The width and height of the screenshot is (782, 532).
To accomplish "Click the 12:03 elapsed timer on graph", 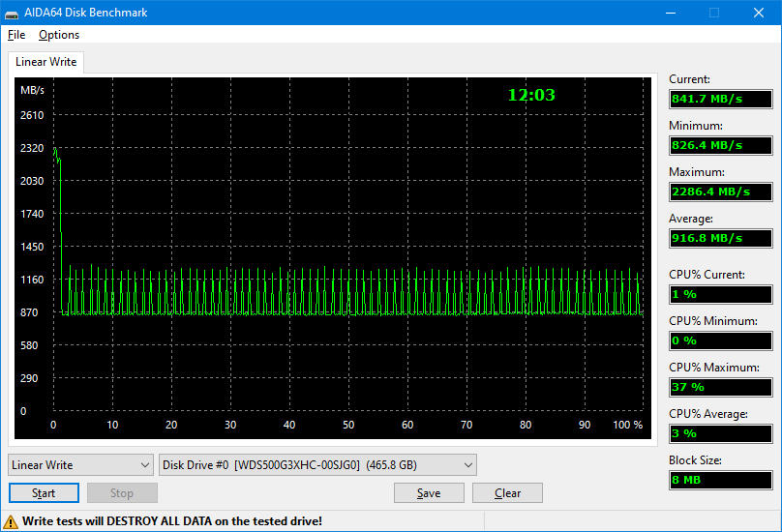I will coord(531,95).
